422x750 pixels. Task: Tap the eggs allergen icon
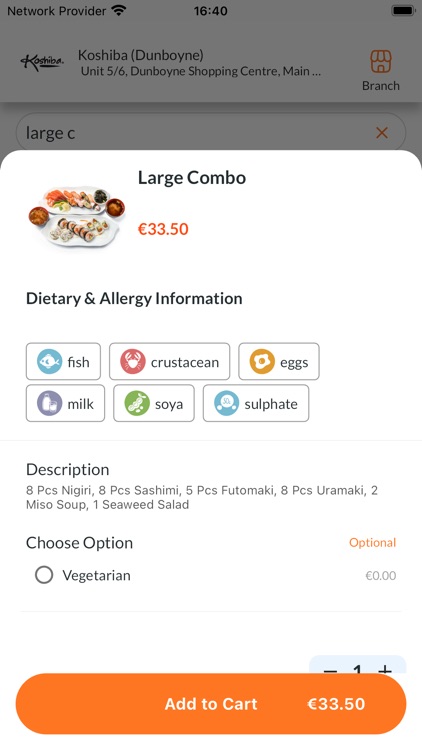tap(262, 362)
